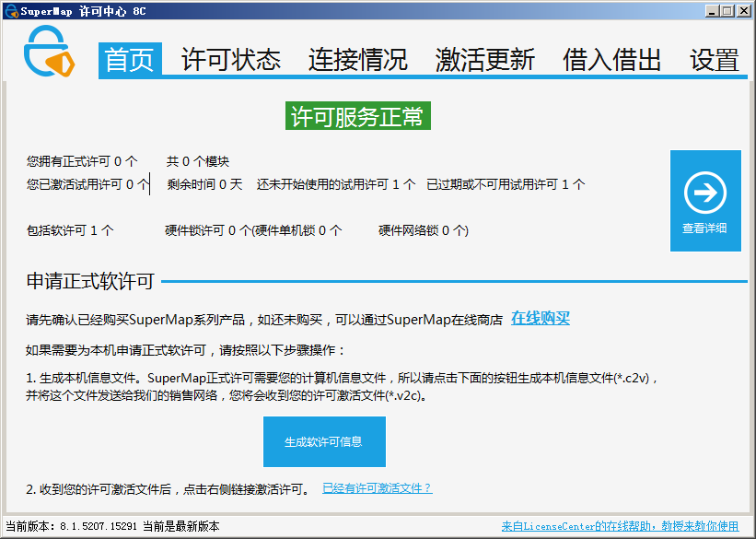Click the small title bar app icon

tap(11, 11)
